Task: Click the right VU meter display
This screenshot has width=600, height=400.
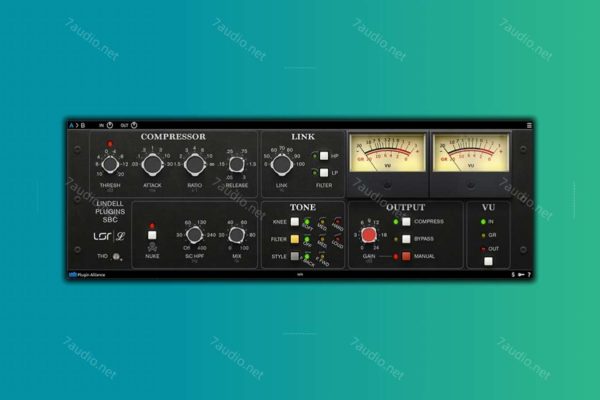Action: click(x=471, y=153)
